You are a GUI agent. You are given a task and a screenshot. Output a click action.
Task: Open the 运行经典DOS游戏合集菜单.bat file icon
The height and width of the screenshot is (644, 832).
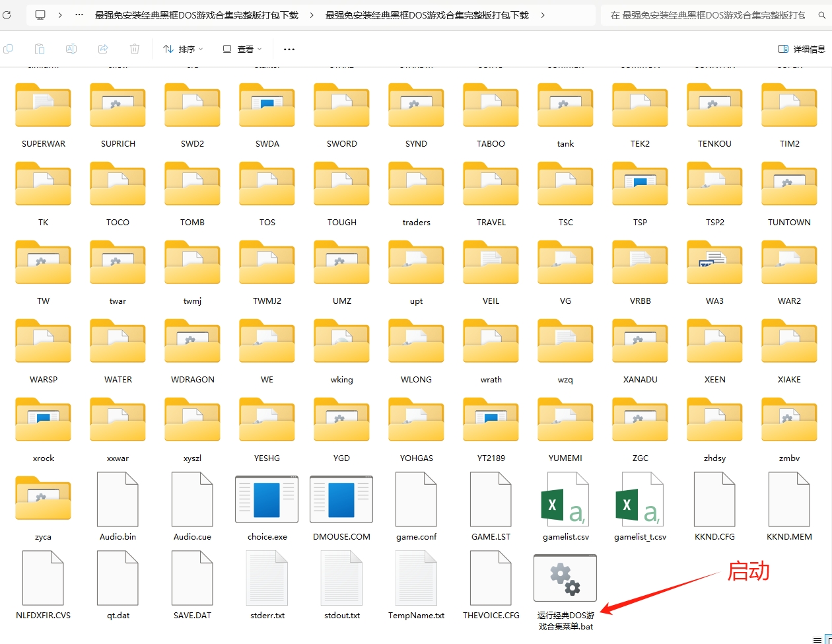click(x=565, y=579)
